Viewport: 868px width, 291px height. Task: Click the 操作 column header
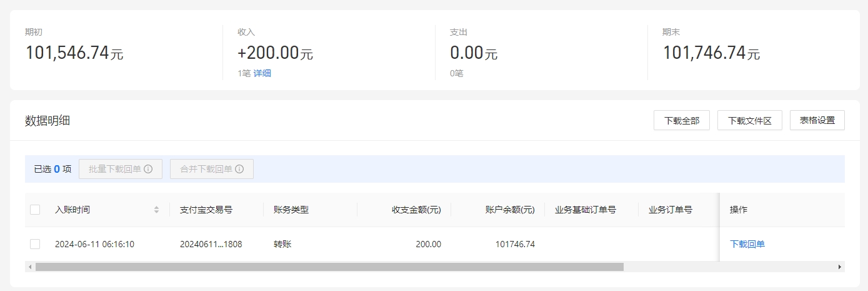(x=739, y=210)
